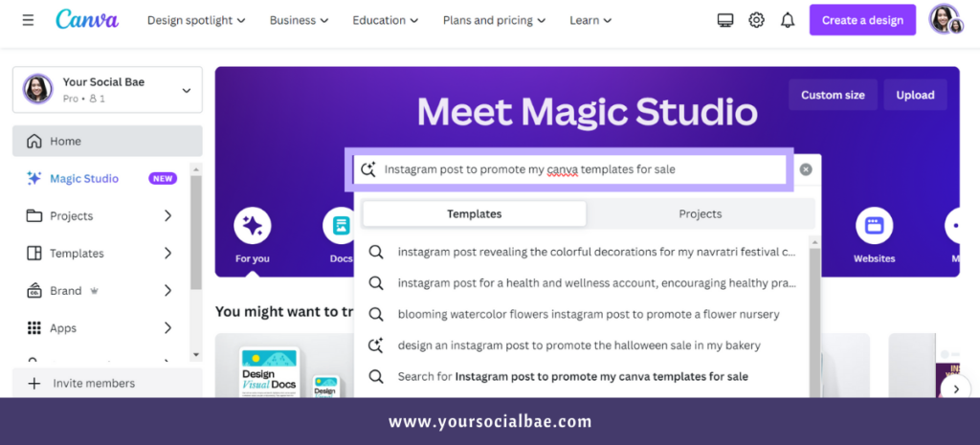This screenshot has height=445, width=980.
Task: Click the search icon beside navratri festival suggestion
Action: (x=375, y=252)
